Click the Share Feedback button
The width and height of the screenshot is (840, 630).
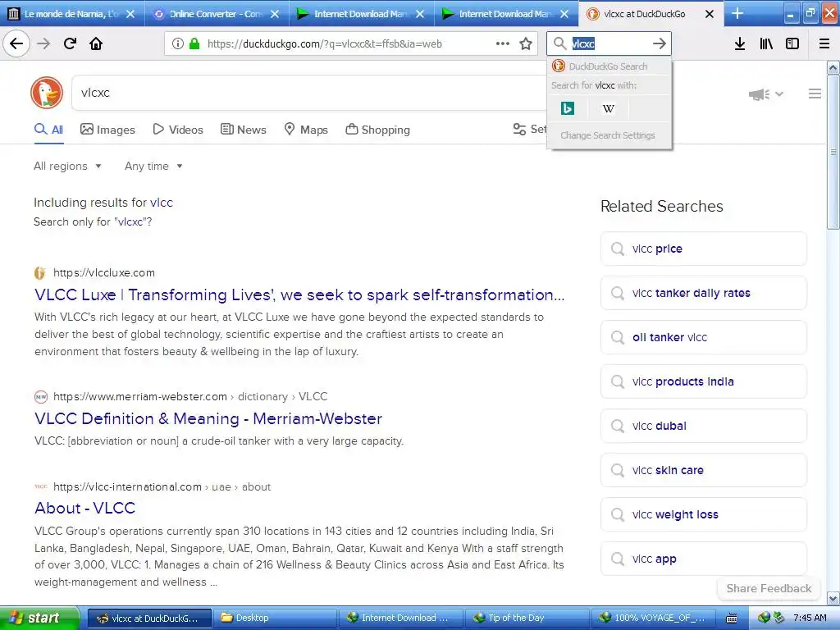coord(769,588)
